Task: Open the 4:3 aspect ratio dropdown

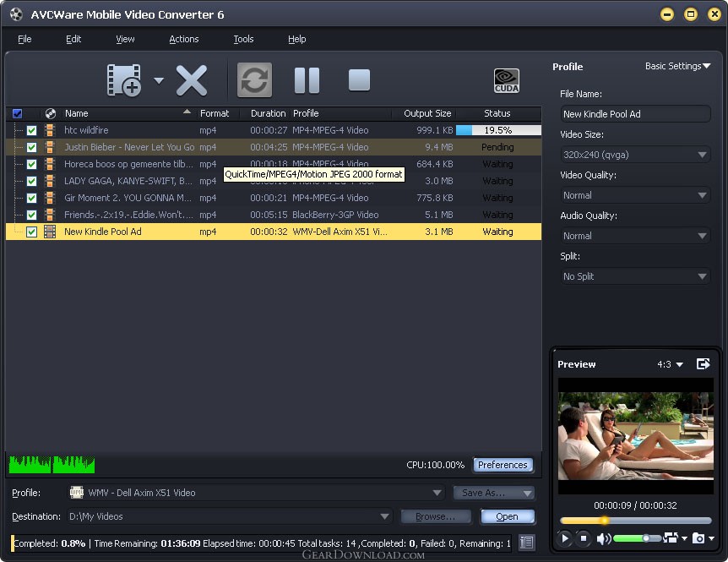Action: (x=670, y=364)
